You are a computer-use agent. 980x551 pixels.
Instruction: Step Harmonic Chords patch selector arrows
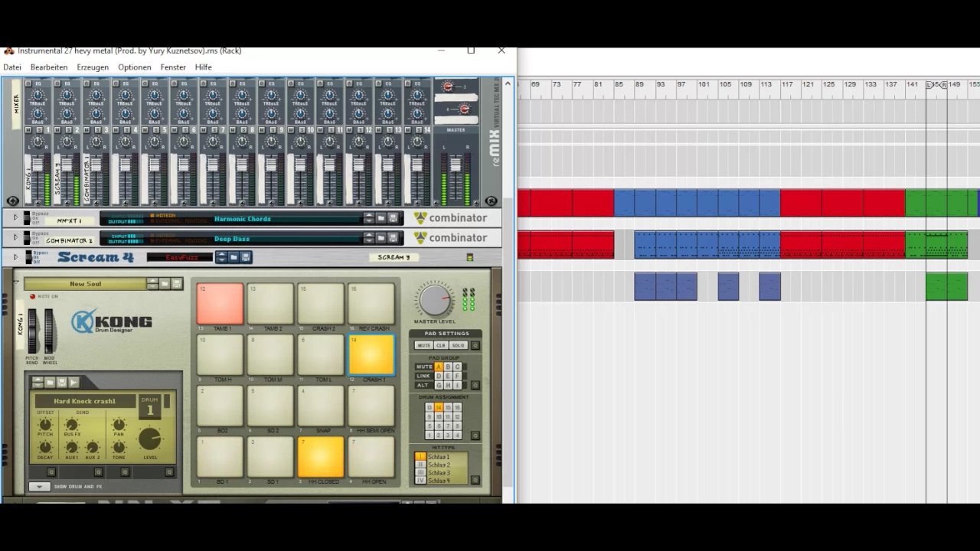coord(368,218)
